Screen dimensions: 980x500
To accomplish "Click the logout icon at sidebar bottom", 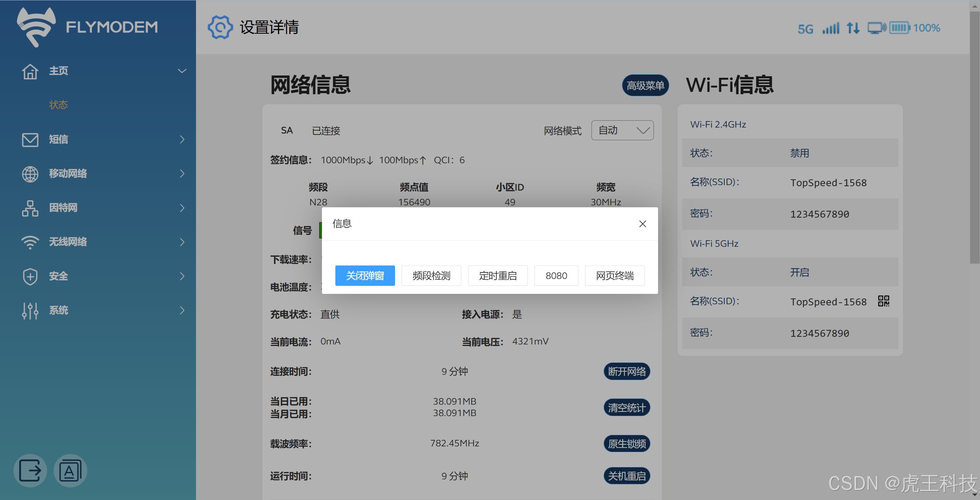I will [x=30, y=470].
